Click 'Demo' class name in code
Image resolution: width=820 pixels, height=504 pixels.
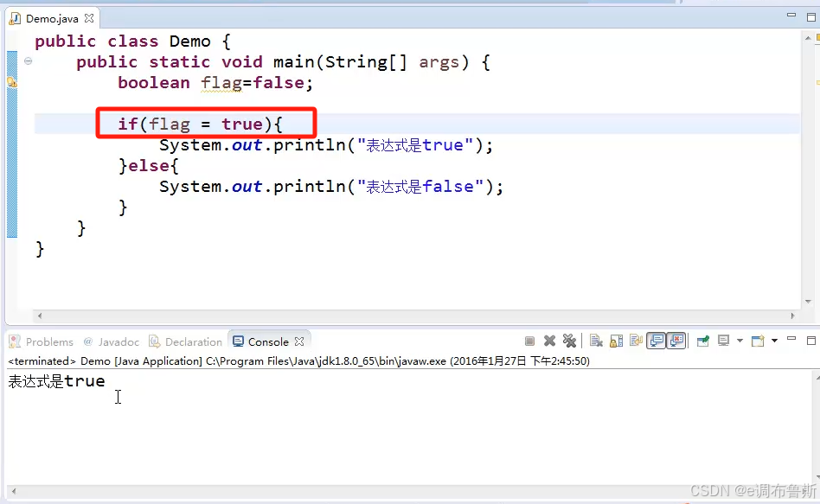coord(189,41)
